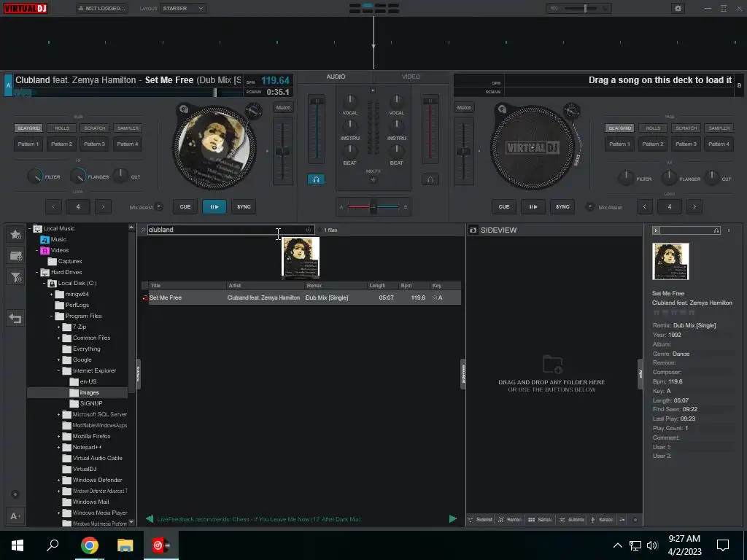Toggle left deck SCRATCH pad mode

coord(95,128)
